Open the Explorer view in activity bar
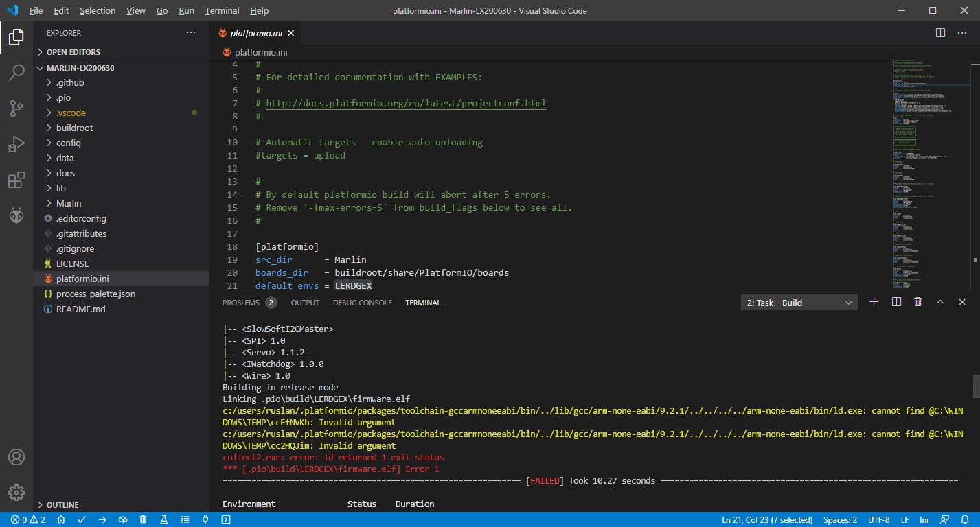The image size is (980, 527). [x=16, y=37]
